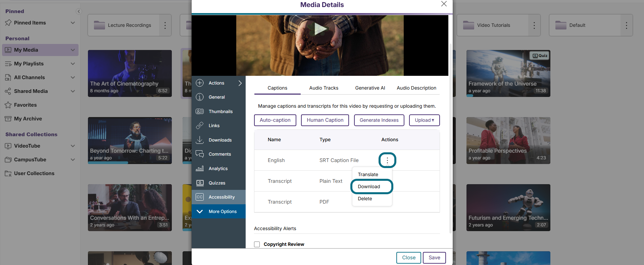Click the Save button
This screenshot has height=265, width=644.
pos(434,258)
